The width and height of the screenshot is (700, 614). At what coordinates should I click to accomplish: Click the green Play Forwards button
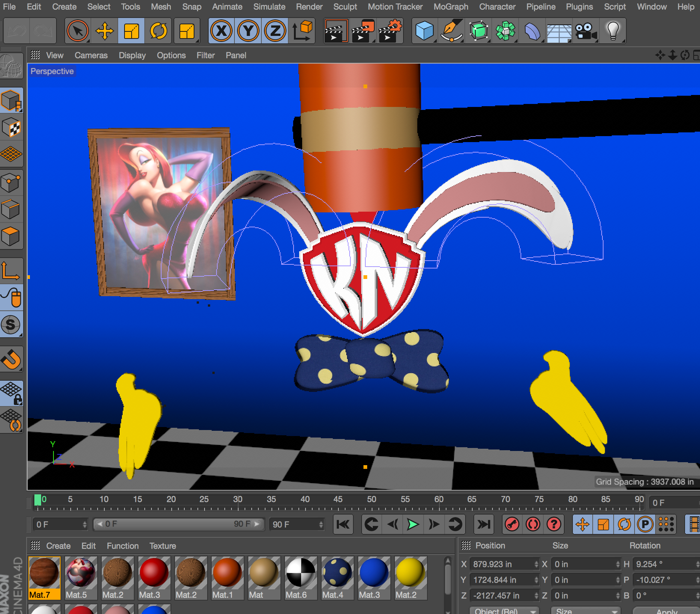point(413,524)
